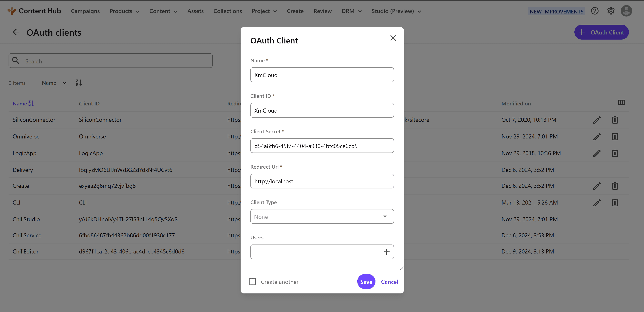Click the plus icon in the Users field
644x312 pixels.
click(x=386, y=252)
